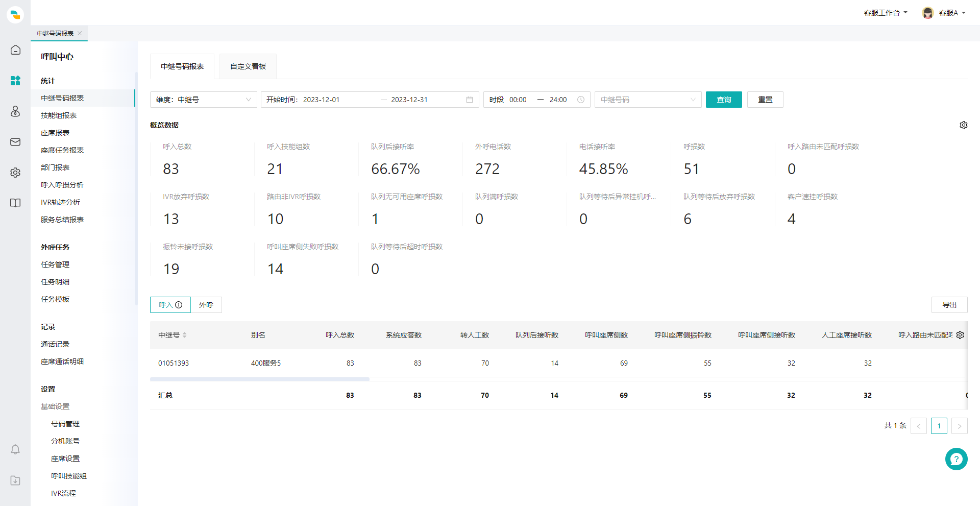Switch to 中继号码报表 tab
The width and height of the screenshot is (980, 506).
[x=182, y=66]
